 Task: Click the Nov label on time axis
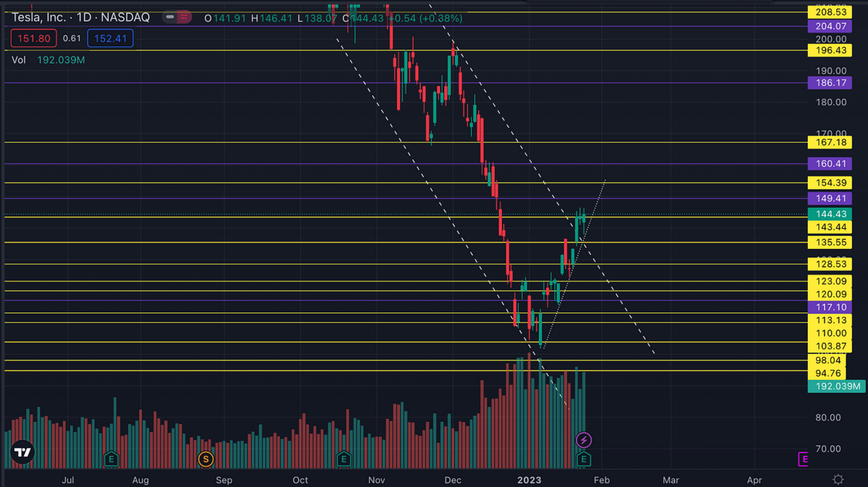tap(377, 480)
